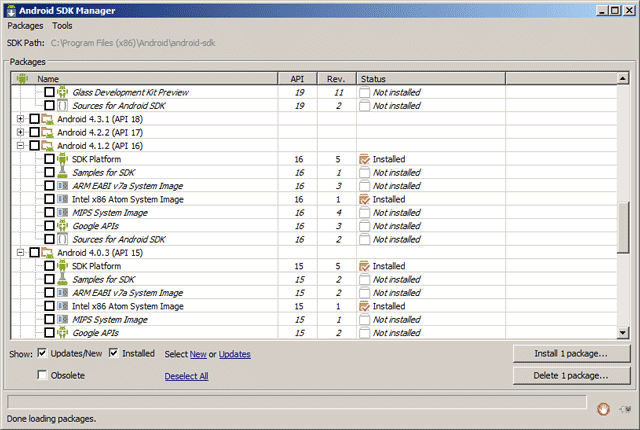Click the Sources for Android SDK icon, API 19
Image resolution: width=640 pixels, height=430 pixels.
tap(62, 106)
